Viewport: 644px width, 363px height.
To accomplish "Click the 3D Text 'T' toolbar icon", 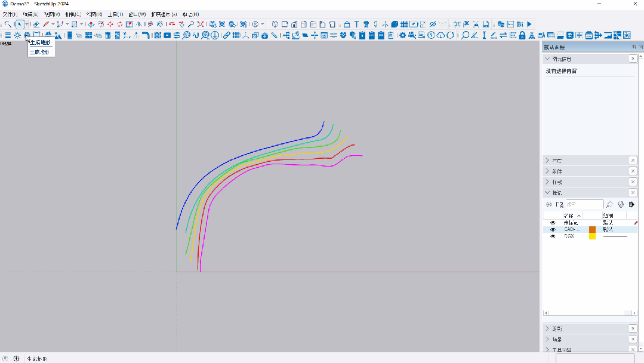I will (x=356, y=24).
